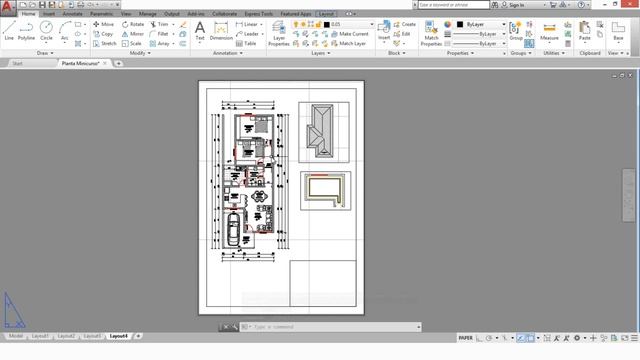Image resolution: width=640 pixels, height=360 pixels.
Task: Expand the Modify panel
Action: point(140,53)
